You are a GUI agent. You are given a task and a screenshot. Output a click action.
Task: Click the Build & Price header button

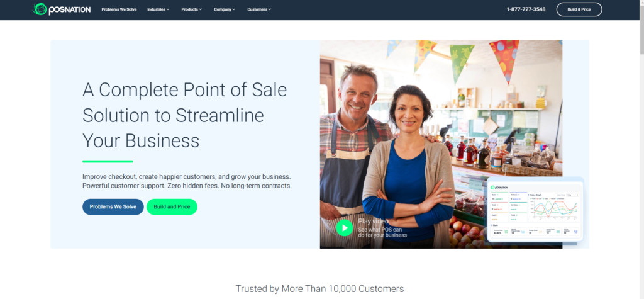tap(579, 9)
